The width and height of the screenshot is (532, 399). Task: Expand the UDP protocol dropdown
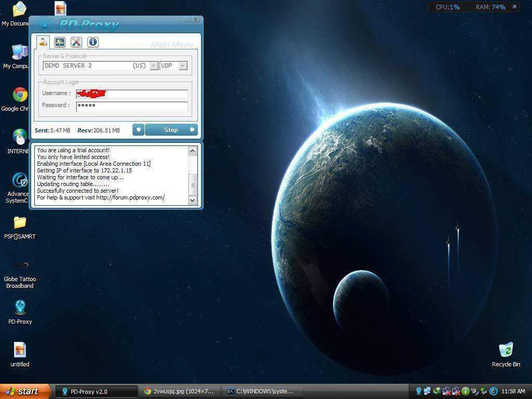(183, 66)
